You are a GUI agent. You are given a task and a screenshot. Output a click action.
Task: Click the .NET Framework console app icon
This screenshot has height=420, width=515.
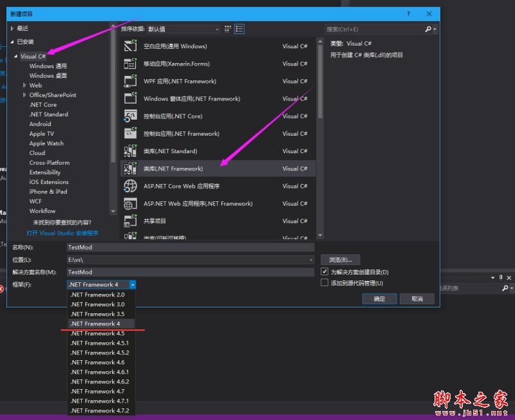130,133
